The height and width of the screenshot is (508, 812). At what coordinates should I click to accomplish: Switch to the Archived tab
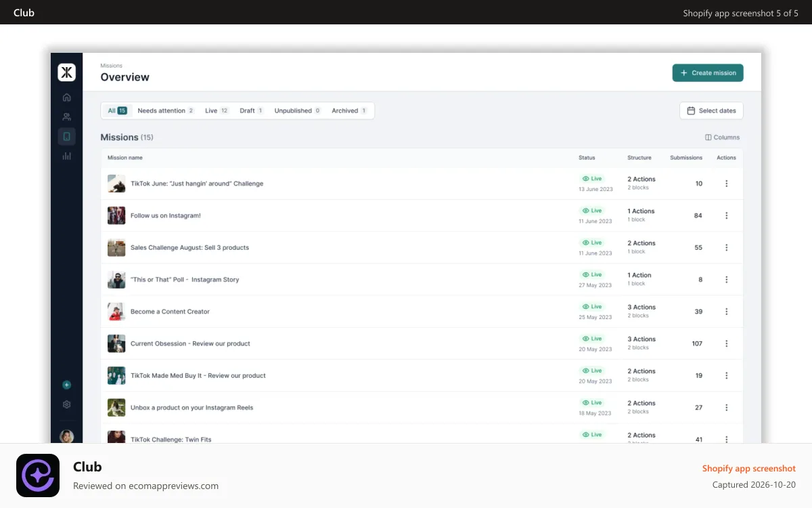[349, 110]
